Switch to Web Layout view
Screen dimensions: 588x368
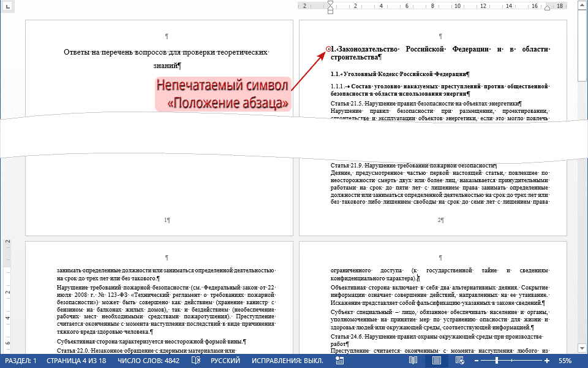459,361
